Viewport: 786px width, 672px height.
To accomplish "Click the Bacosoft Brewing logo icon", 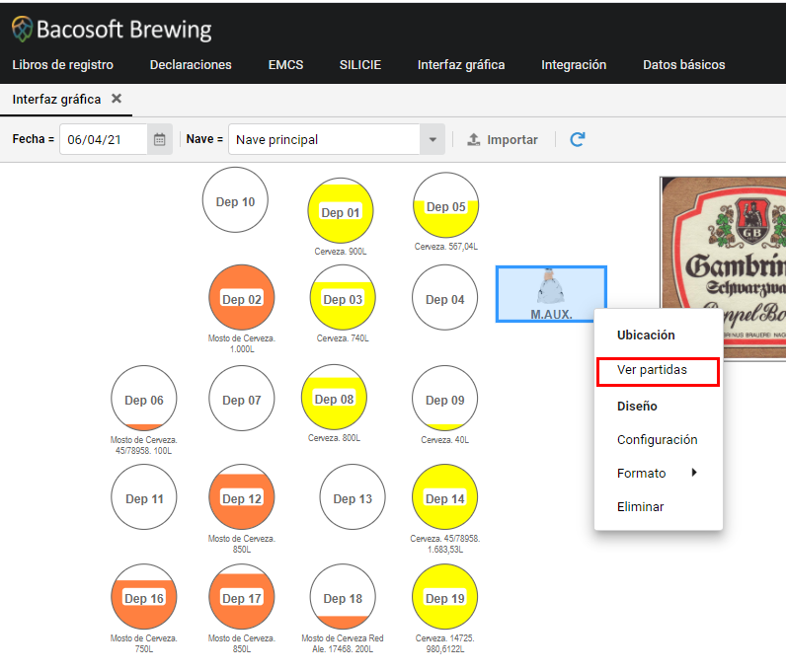I will (x=22, y=29).
